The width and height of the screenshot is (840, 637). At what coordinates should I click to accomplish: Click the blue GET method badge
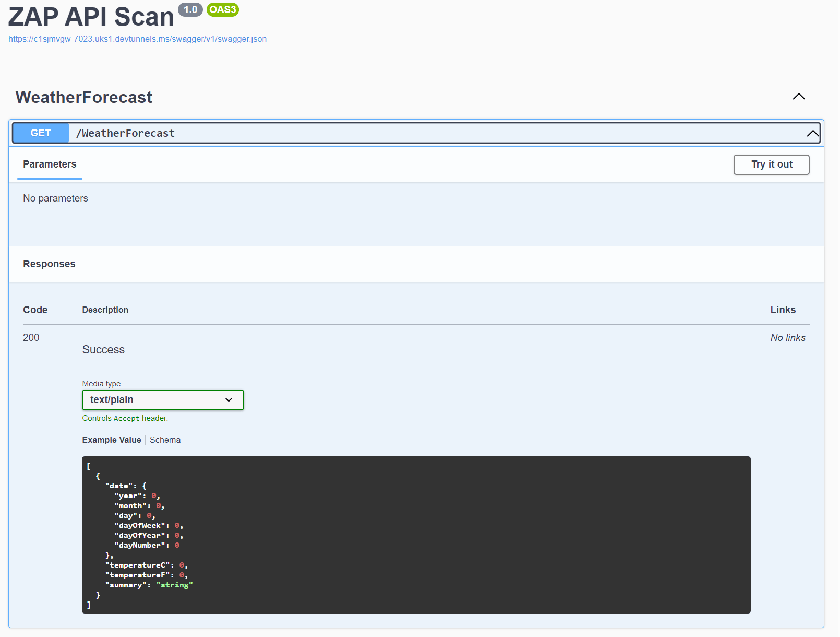click(41, 133)
